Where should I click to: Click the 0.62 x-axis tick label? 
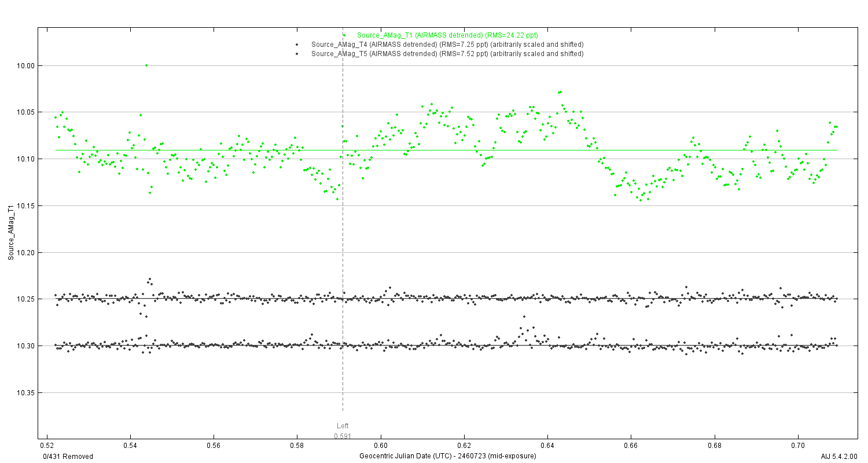464,446
